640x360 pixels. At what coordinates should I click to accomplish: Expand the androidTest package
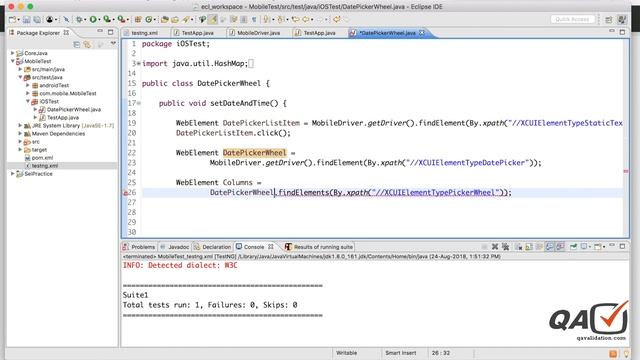point(28,85)
